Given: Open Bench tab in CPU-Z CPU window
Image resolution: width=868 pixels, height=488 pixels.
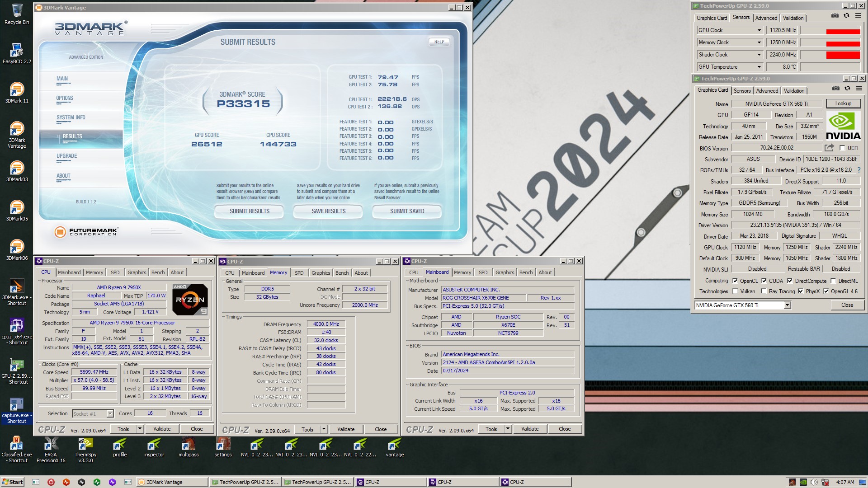Looking at the screenshot, I should (158, 272).
